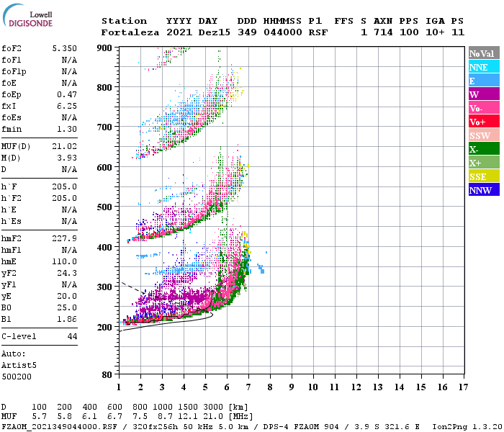Click the MUF(D) value 21.02

click(64, 147)
